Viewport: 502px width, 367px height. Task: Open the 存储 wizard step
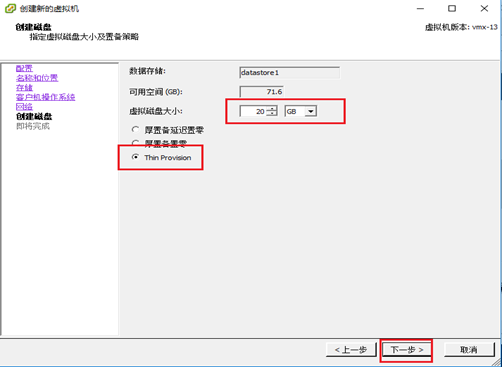24,88
